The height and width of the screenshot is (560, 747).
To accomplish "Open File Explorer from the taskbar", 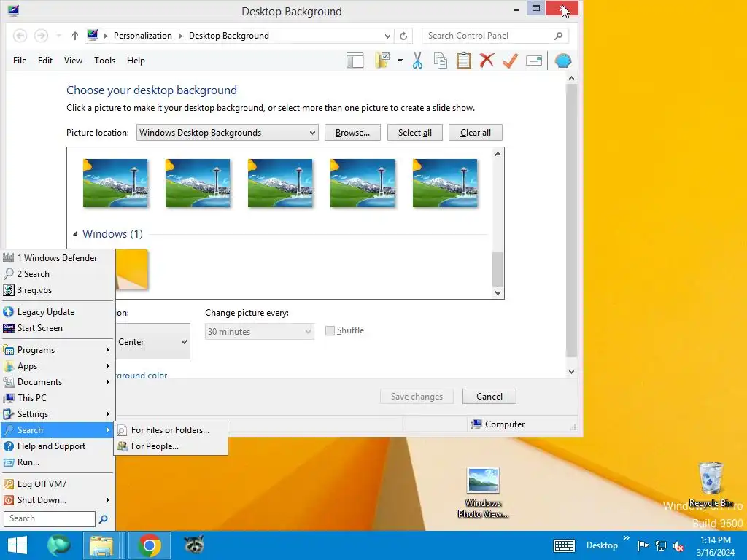I will pyautogui.click(x=101, y=545).
